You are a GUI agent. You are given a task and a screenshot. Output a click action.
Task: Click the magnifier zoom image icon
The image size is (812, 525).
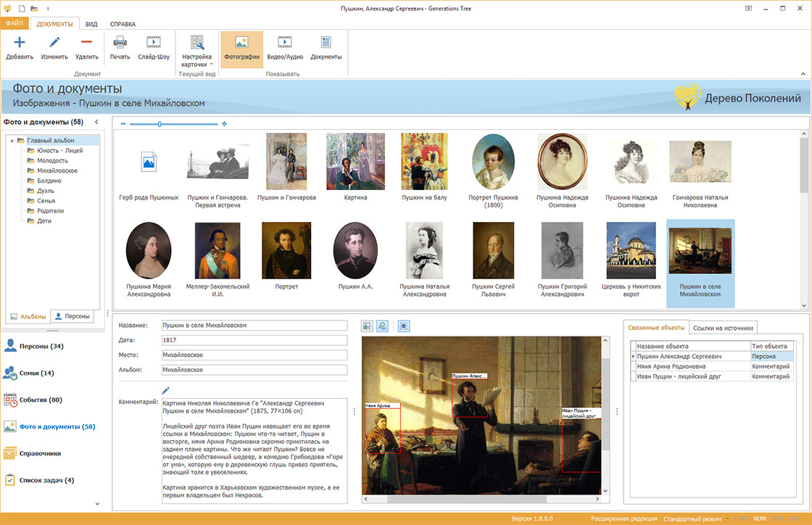[382, 326]
